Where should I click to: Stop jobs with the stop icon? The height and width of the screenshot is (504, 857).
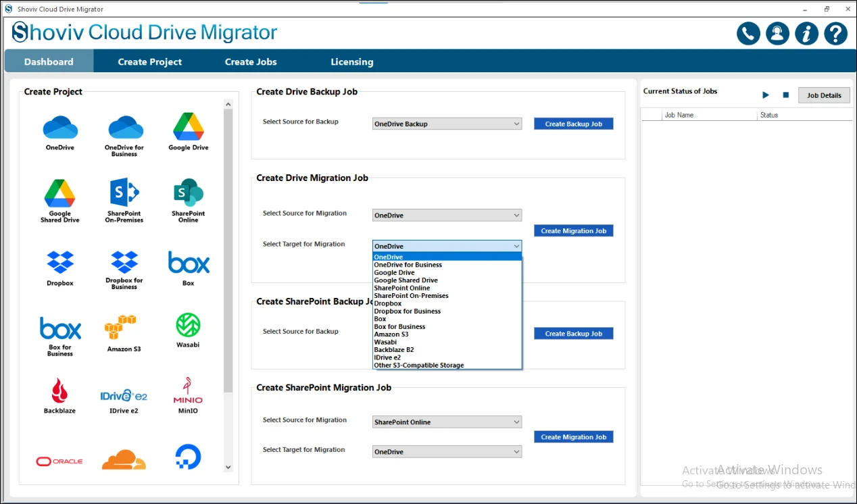[786, 95]
